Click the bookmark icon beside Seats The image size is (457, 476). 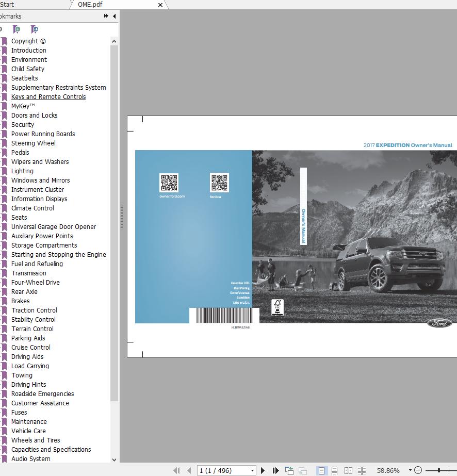pos(4,218)
